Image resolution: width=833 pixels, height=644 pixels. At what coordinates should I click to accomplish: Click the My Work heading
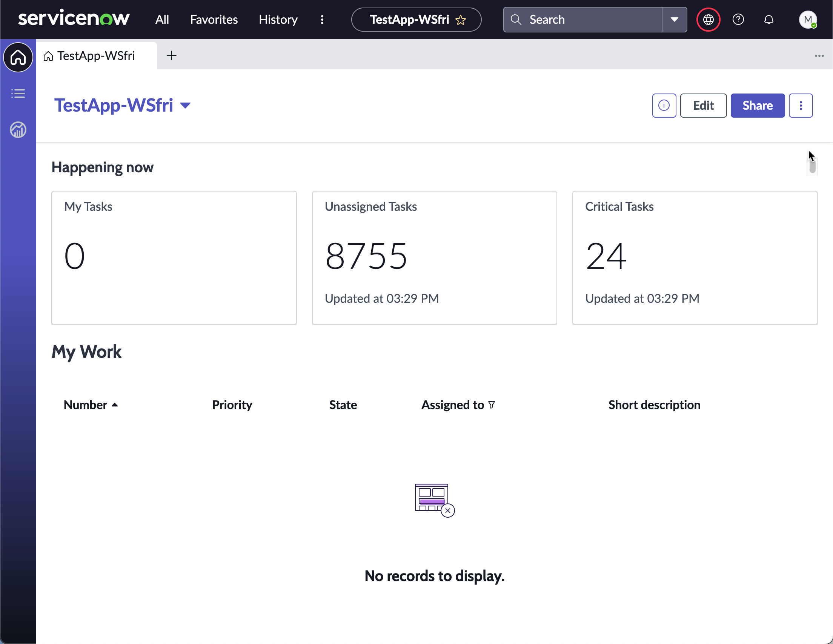pos(86,351)
